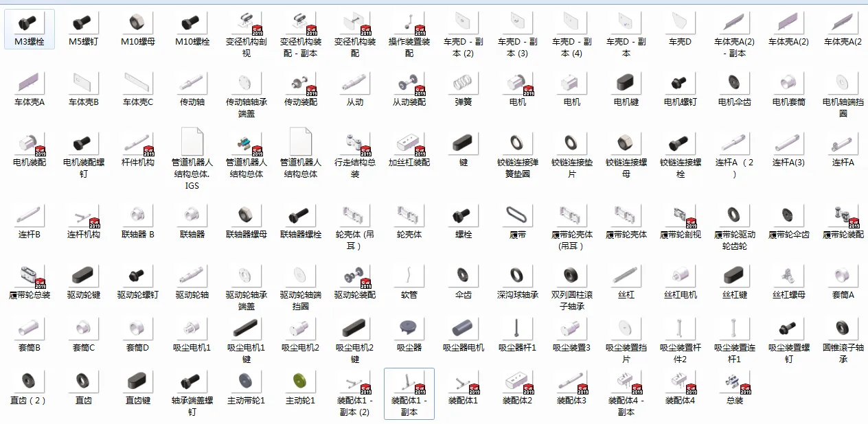Select the 驱动轮键 key icon

pyautogui.click(x=84, y=276)
